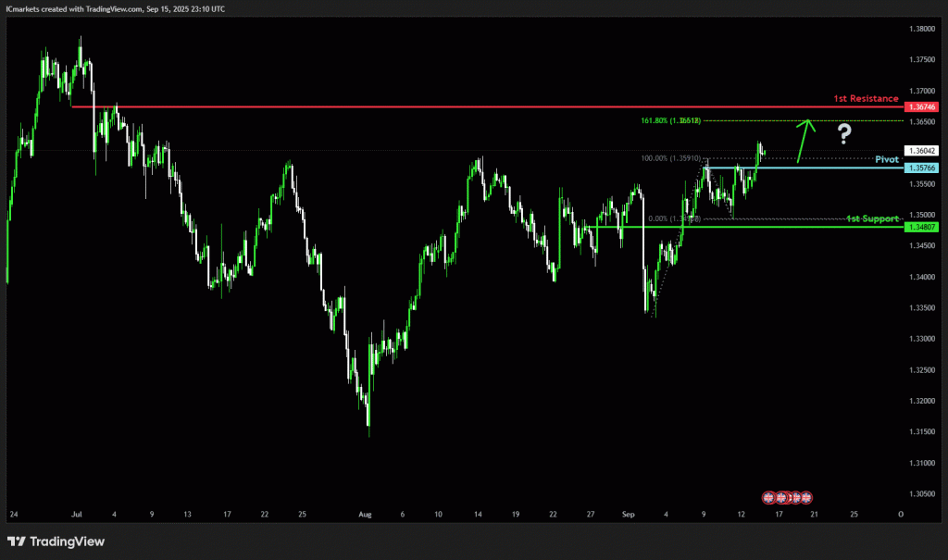948x560 pixels.
Task: Click the 1.34500 price axis value
Action: click(x=922, y=246)
